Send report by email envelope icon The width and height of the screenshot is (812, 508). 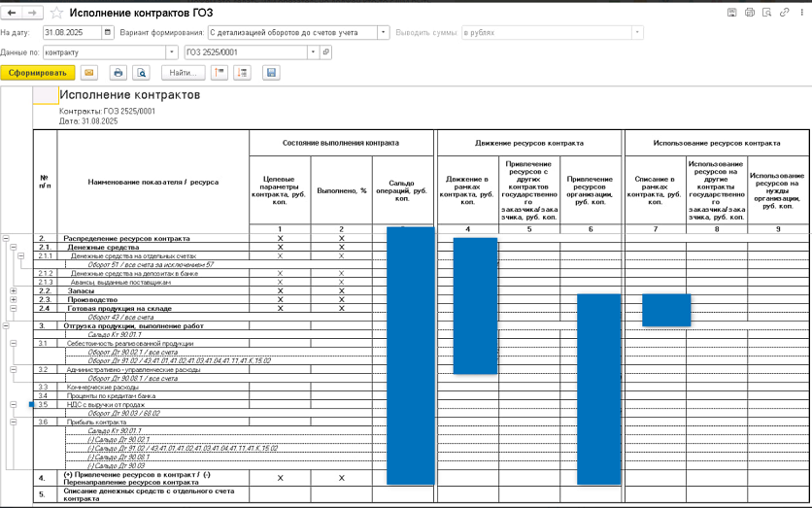(x=89, y=72)
